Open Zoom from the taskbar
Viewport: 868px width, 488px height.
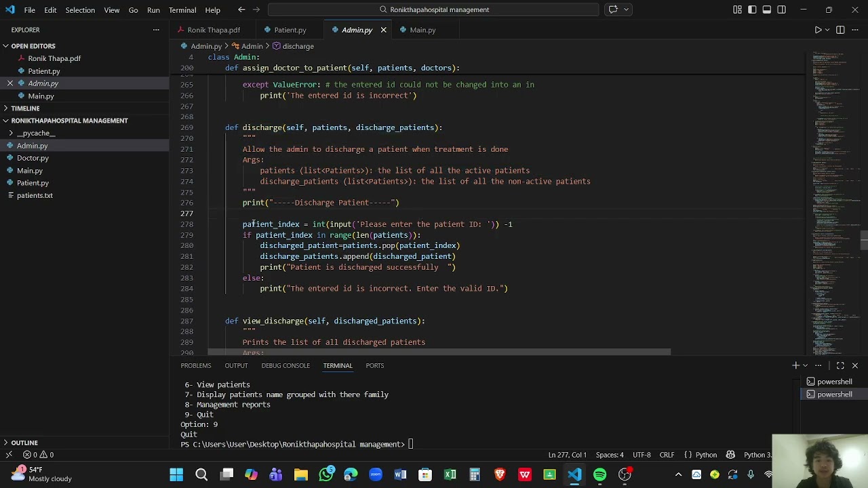(375, 474)
